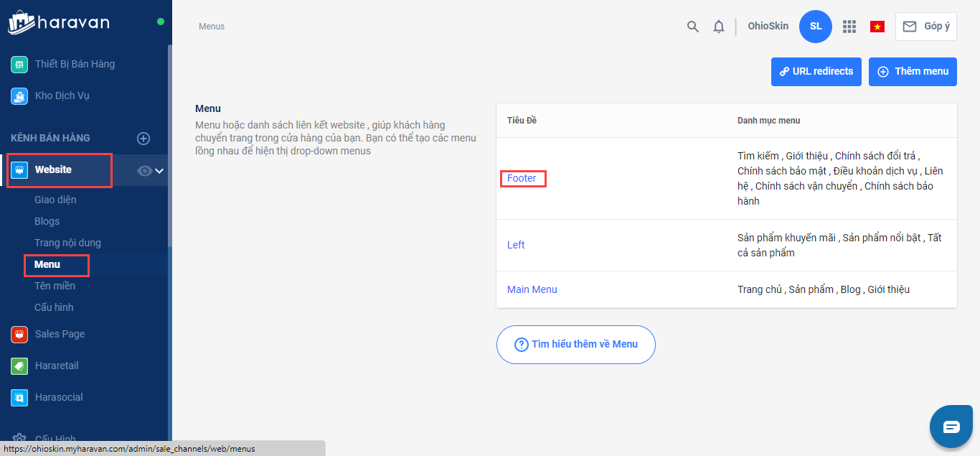The image size is (980, 456).
Task: Open the live chat bubble
Action: 951,427
